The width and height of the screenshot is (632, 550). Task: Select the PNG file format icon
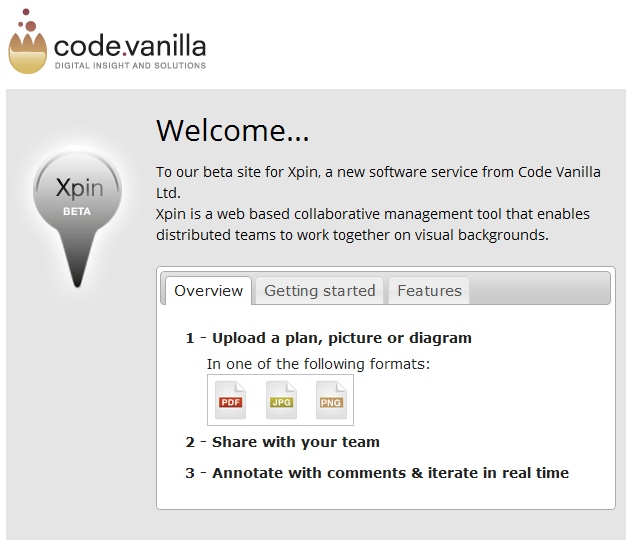pos(331,400)
